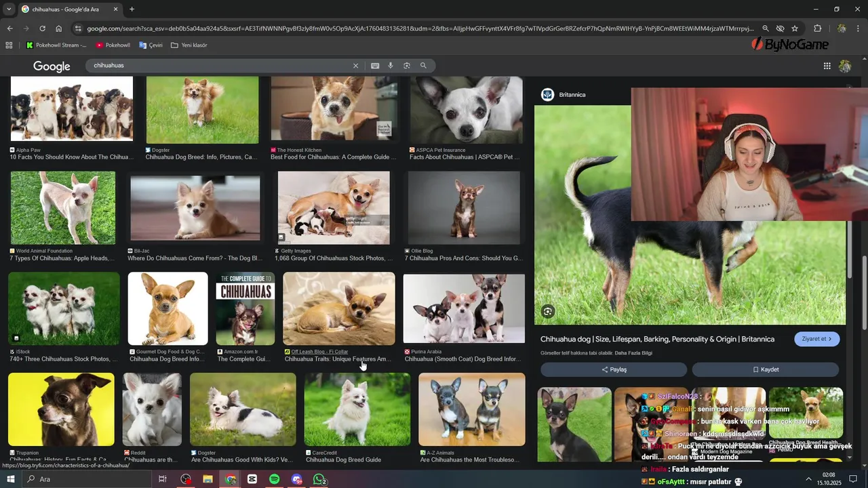Open the Windows Start menu

coord(10,479)
